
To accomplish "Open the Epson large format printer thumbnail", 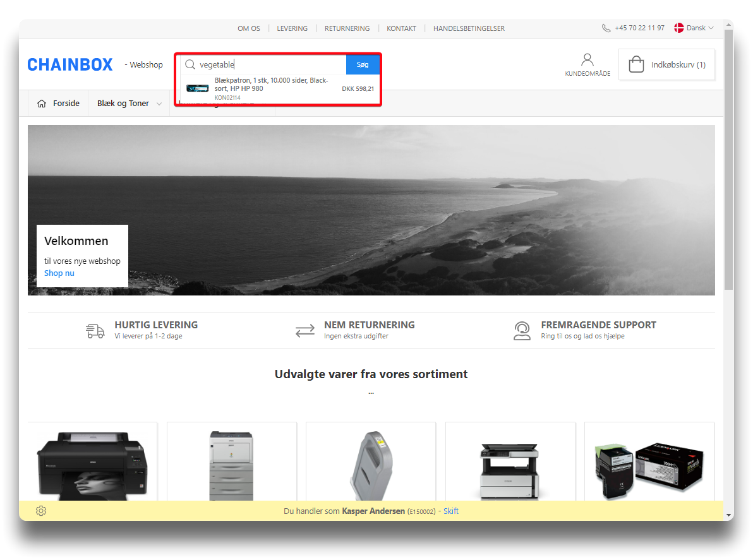I will (92, 464).
